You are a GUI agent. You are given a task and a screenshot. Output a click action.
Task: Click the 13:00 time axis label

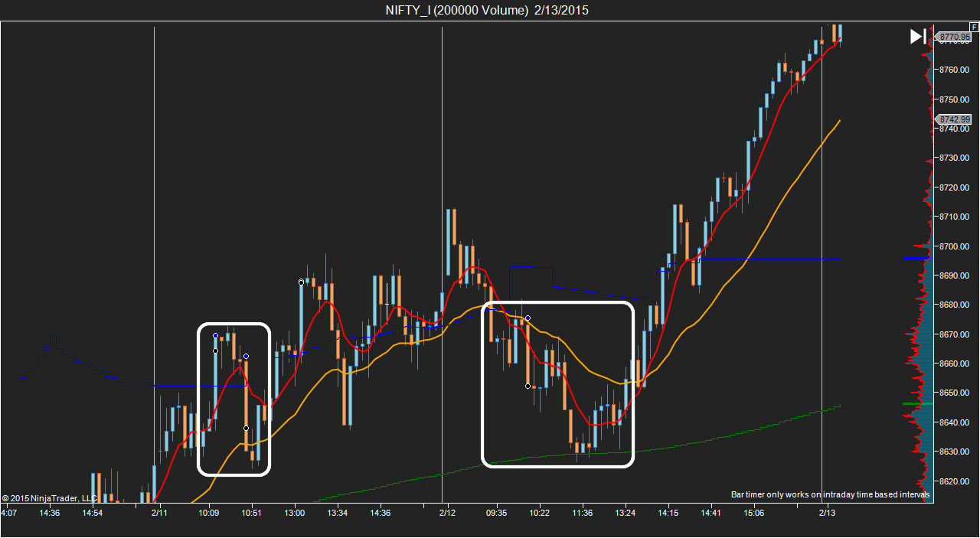(295, 513)
